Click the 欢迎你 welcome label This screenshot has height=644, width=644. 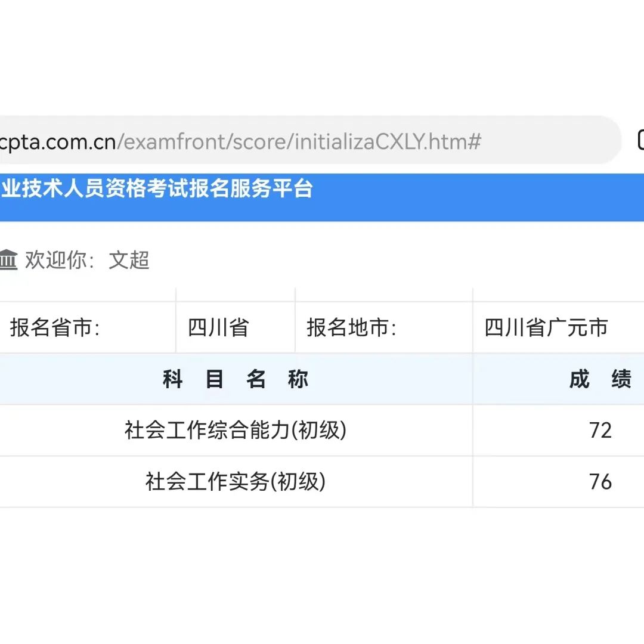[x=58, y=261]
